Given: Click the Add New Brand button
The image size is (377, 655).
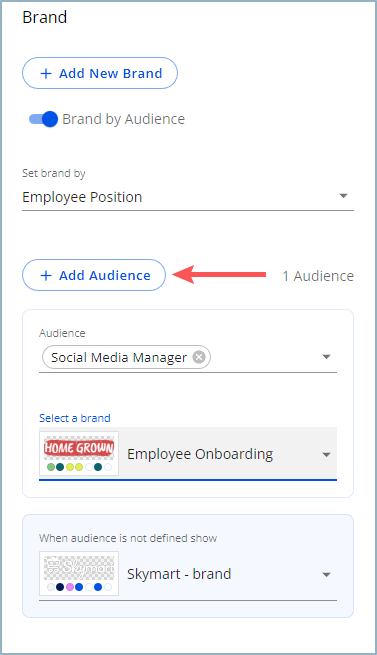Looking at the screenshot, I should [100, 73].
